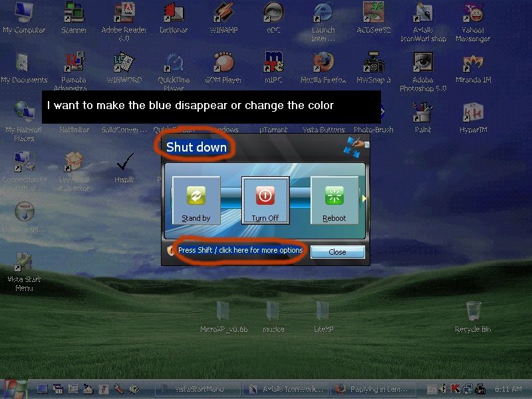Viewport: 532px width, 399px height.
Task: Open My Computer desktop icon
Action: coord(24,17)
